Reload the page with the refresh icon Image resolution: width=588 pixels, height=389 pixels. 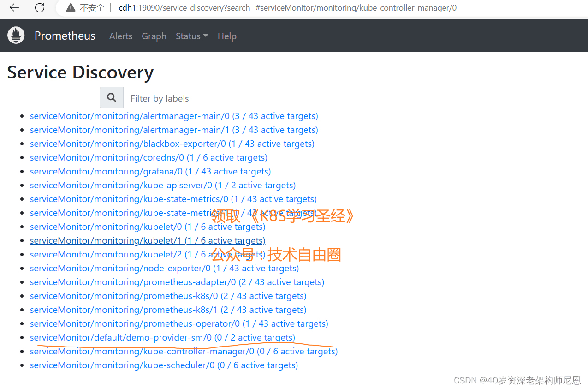click(40, 8)
